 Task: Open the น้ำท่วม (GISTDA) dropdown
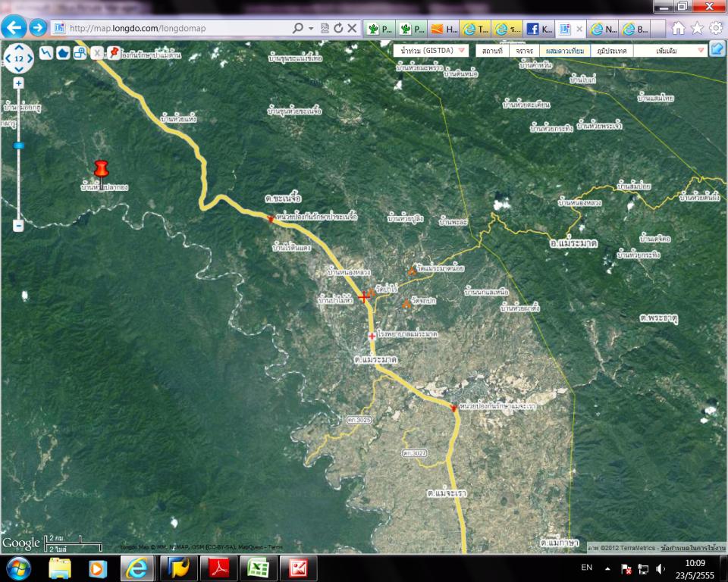click(429, 51)
